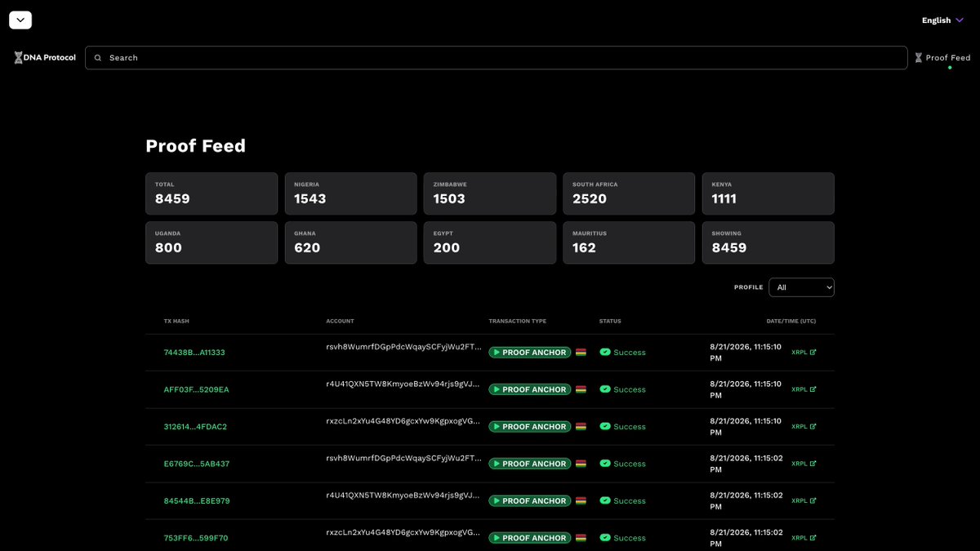Click the success checkmark icon for E6769C...5AB437
This screenshot has height=551, width=980.
click(605, 464)
